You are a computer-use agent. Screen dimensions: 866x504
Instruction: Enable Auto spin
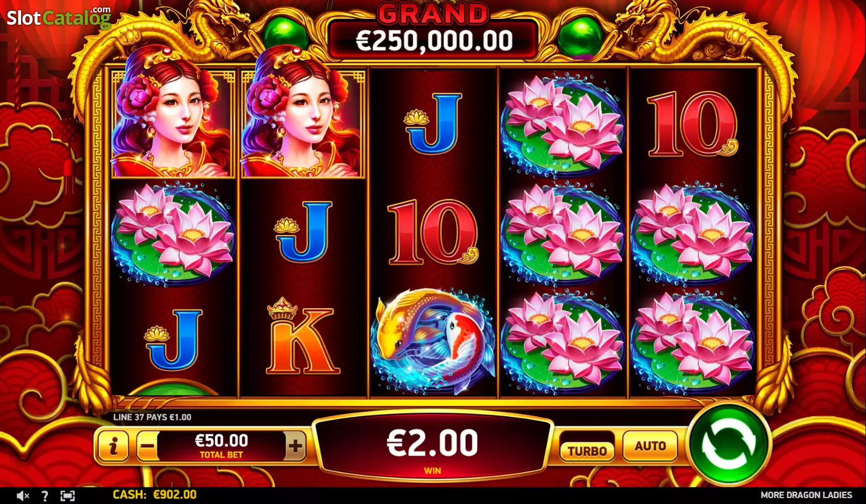point(650,446)
